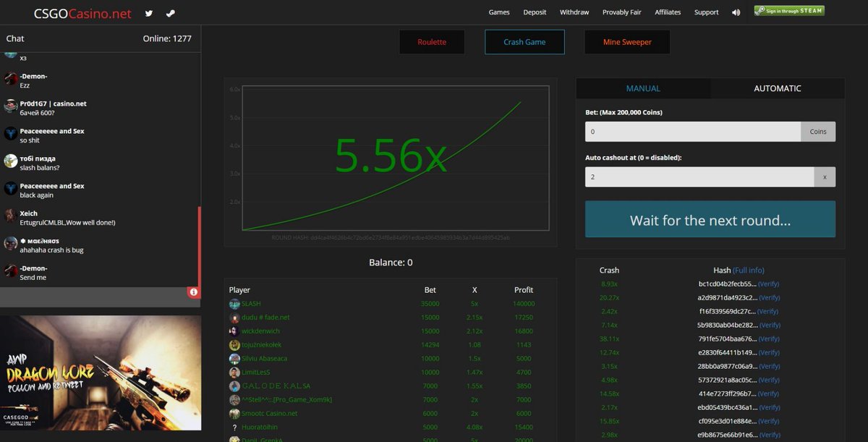This screenshot has width=868, height=442.
Task: Open Withdraw page
Action: (574, 12)
